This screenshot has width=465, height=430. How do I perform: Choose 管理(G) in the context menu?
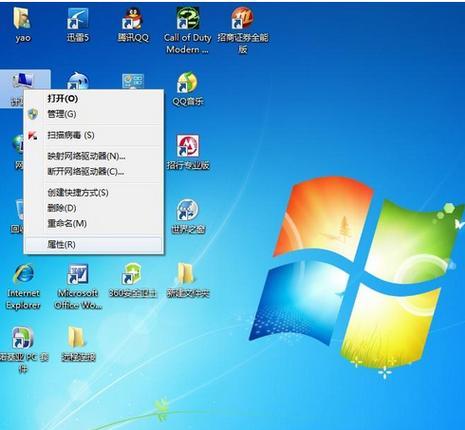pos(93,114)
